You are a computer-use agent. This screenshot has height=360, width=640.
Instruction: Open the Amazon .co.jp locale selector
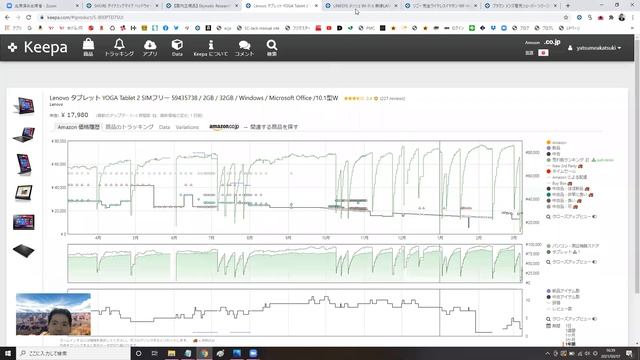click(542, 42)
